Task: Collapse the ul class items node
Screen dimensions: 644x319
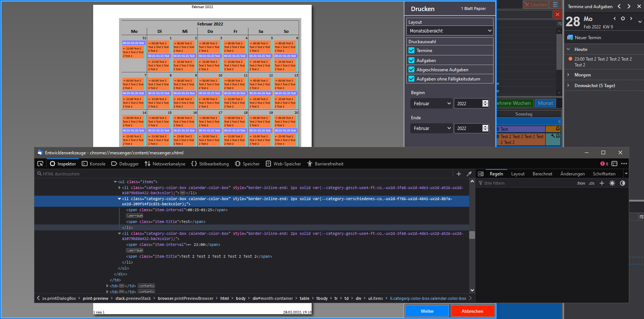Action: point(115,182)
